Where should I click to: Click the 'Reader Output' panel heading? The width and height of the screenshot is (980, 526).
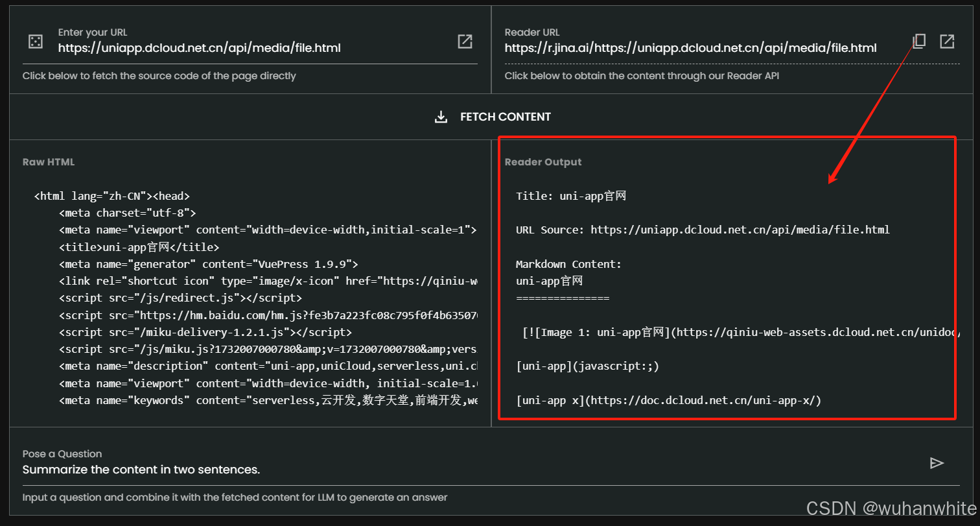543,162
